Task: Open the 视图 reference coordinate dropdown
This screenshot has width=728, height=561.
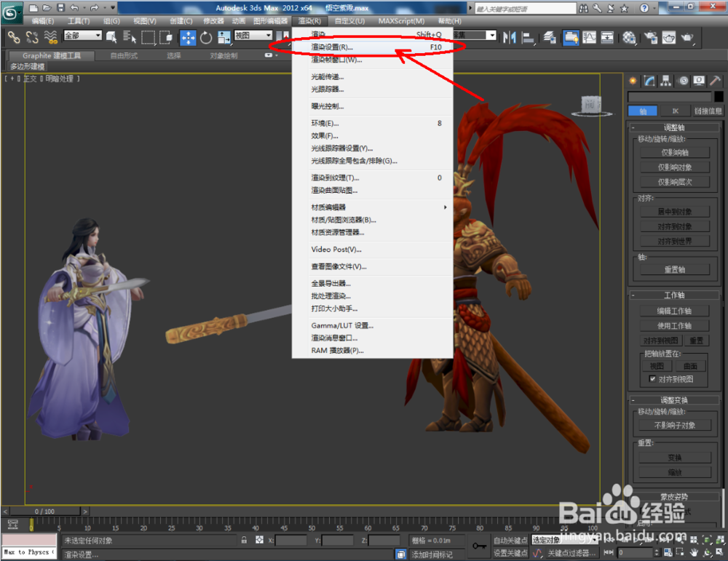Action: [x=253, y=35]
